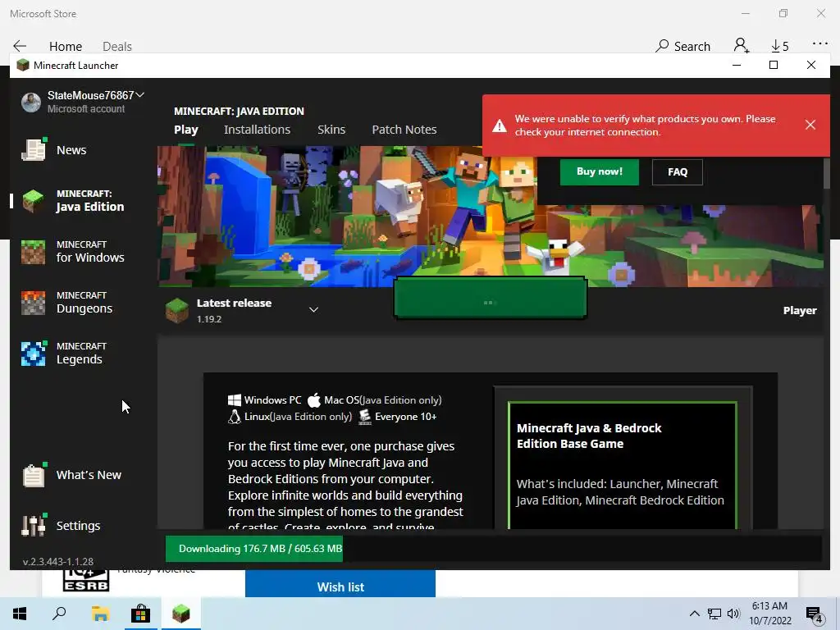Click the Latest release grass block icon

click(x=177, y=310)
